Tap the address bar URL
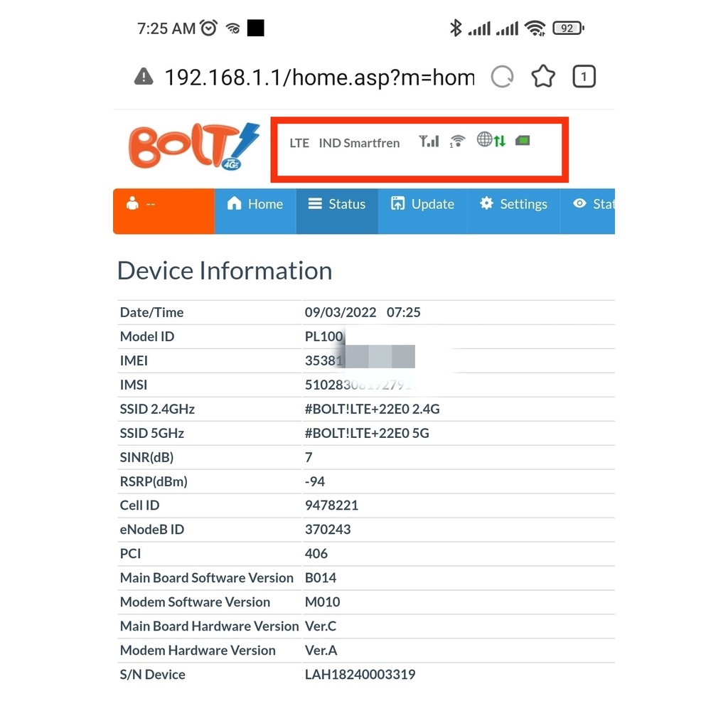The width and height of the screenshot is (728, 728). [x=318, y=77]
